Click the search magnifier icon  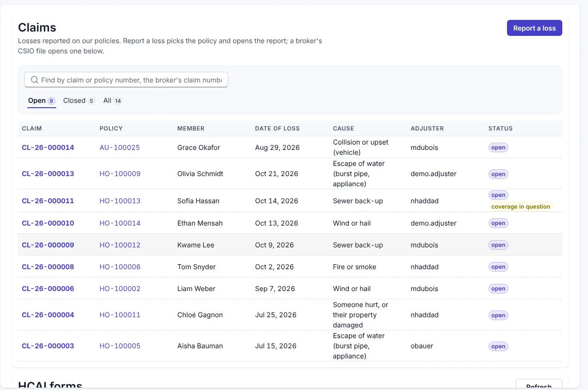[34, 80]
